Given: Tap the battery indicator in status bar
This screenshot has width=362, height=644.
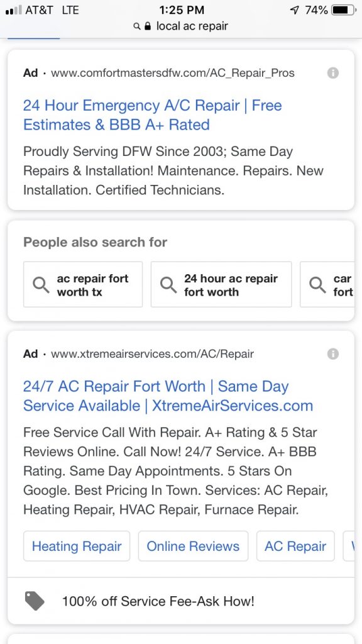Looking at the screenshot, I should pos(344,10).
